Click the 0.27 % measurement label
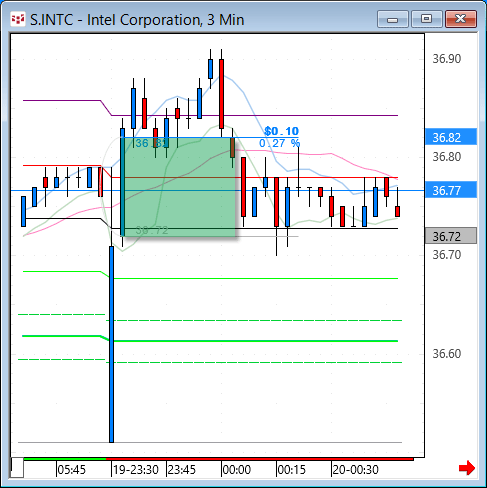The image size is (487, 488). tap(280, 143)
